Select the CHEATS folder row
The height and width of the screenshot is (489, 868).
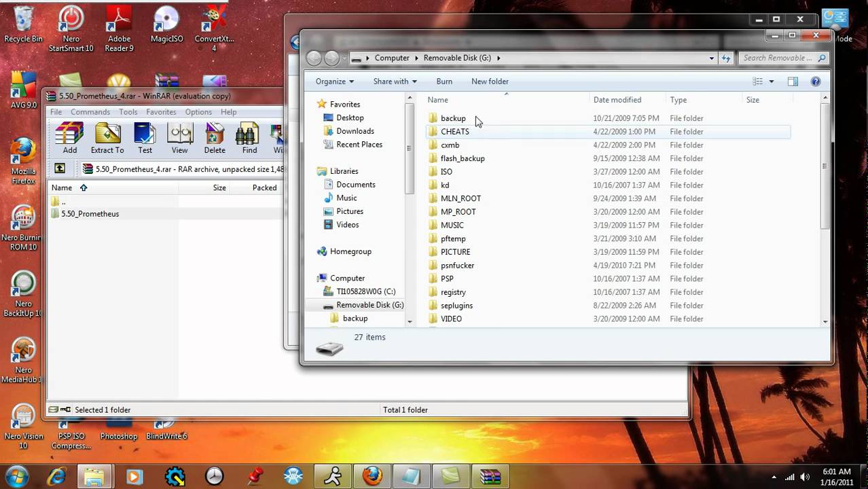click(608, 132)
